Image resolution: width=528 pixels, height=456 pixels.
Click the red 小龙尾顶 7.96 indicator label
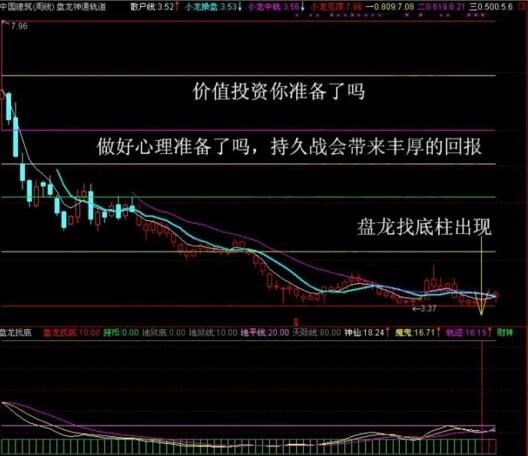click(337, 7)
